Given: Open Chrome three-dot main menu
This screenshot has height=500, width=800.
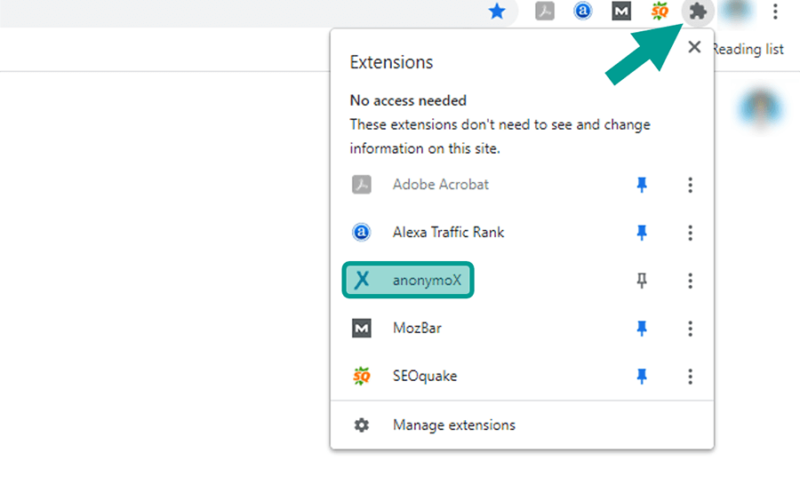Looking at the screenshot, I should (x=775, y=11).
